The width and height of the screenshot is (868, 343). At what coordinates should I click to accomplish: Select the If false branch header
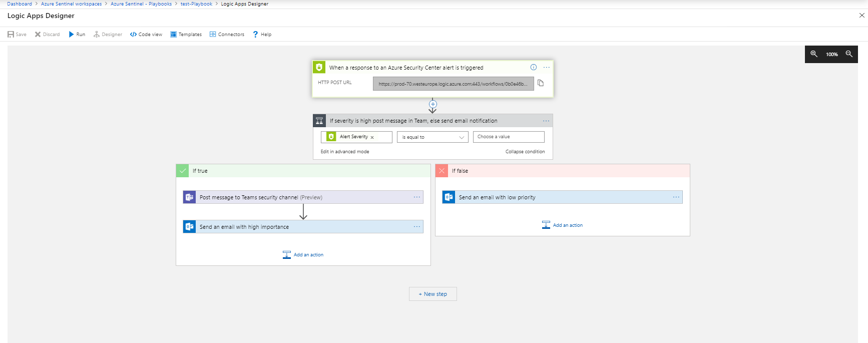point(563,171)
